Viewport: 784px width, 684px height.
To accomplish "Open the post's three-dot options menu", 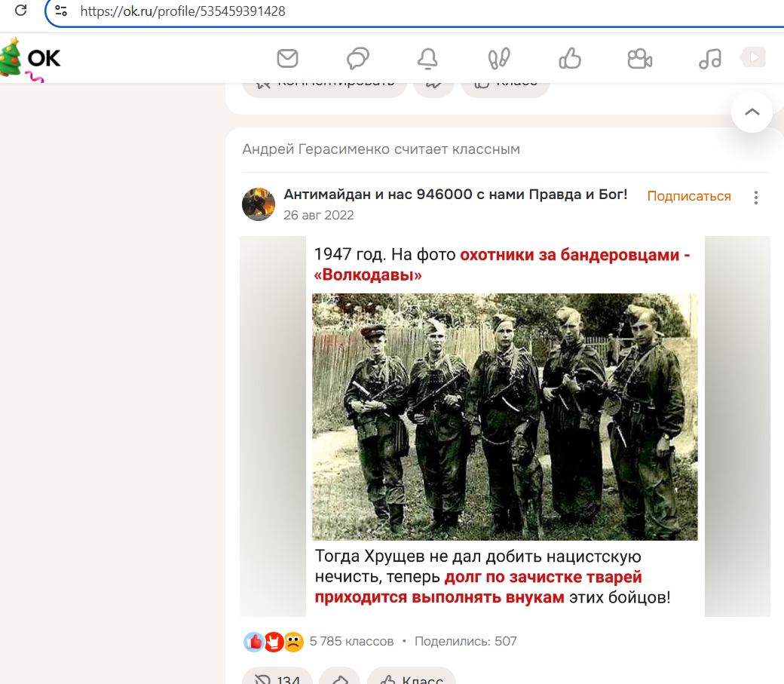I will click(x=756, y=198).
